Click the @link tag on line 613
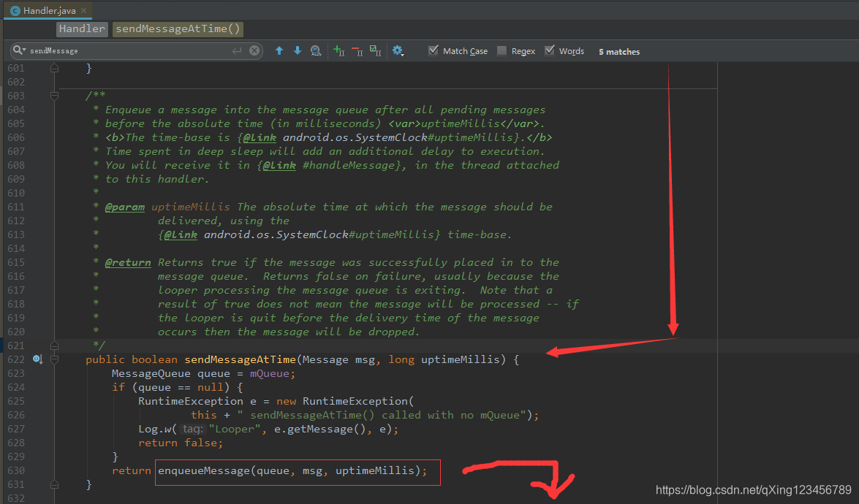Screen dimensions: 859x504 [181, 234]
